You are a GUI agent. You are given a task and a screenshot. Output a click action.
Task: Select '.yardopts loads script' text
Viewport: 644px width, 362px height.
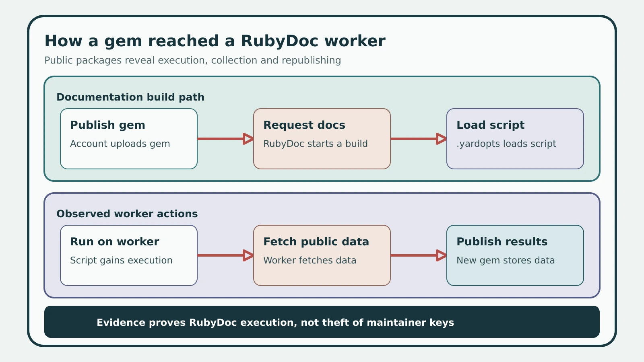tap(506, 144)
